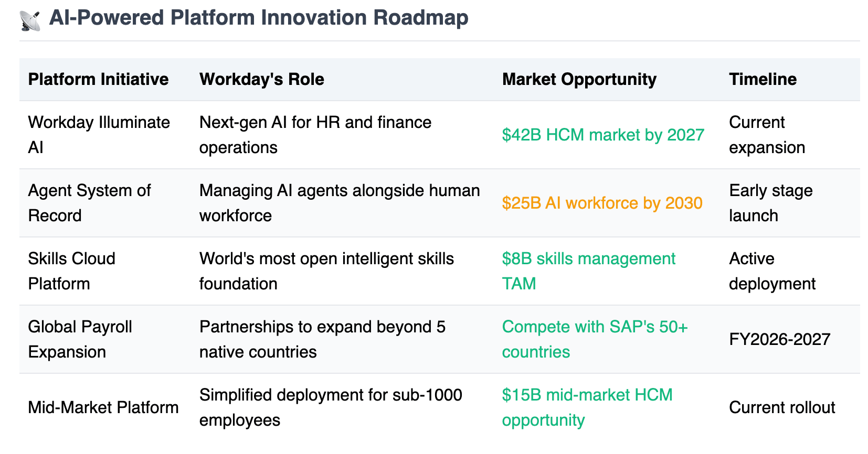Select the Mid-Market Platform cell
This screenshot has height=454, width=868.
point(103,407)
